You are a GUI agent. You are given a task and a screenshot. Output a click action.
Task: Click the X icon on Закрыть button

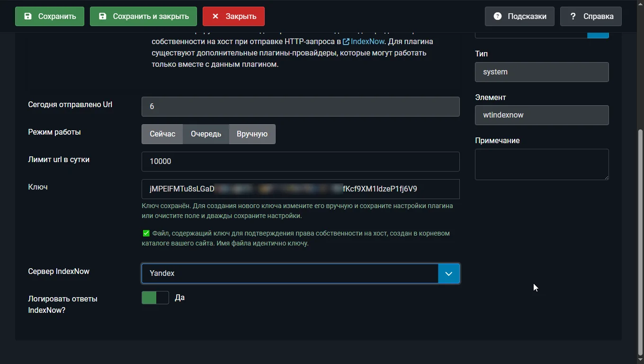pos(215,16)
